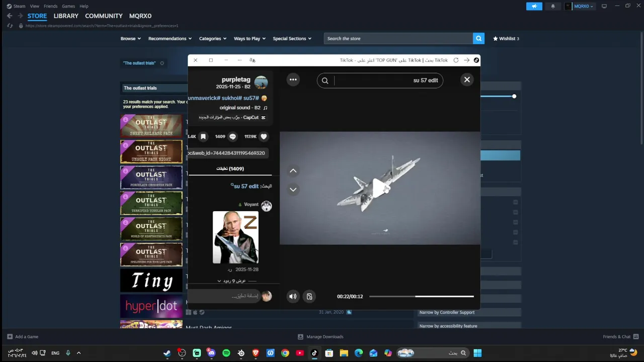This screenshot has height=362, width=644.
Task: Open Manage Downloads in Steam
Action: (320, 337)
